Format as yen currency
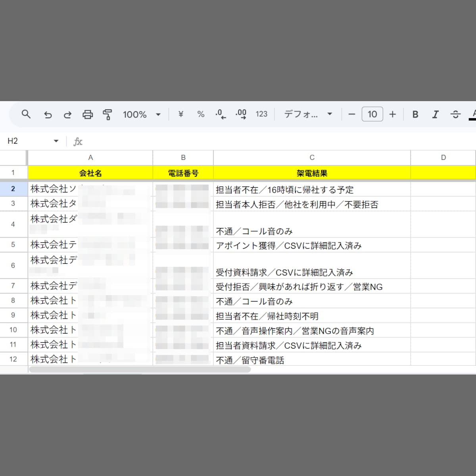 pyautogui.click(x=181, y=114)
